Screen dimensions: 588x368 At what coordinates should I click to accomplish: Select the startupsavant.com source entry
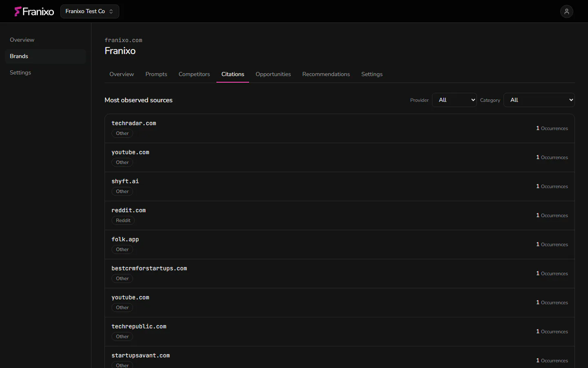click(x=340, y=357)
